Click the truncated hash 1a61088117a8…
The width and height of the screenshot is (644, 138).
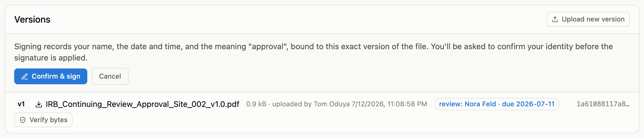603,104
